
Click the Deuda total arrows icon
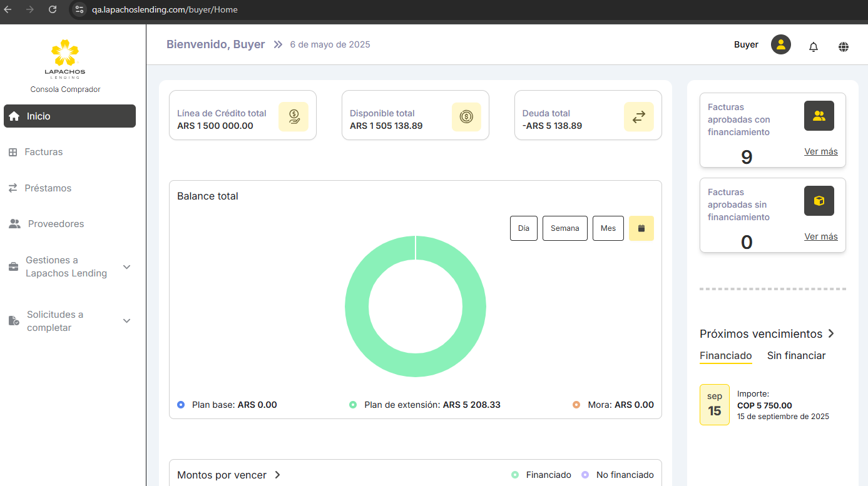tap(638, 117)
